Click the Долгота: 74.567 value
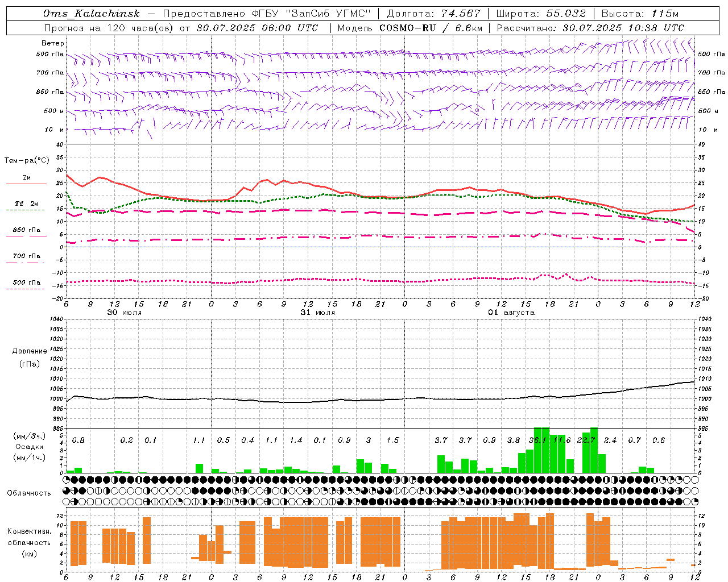 coord(433,14)
